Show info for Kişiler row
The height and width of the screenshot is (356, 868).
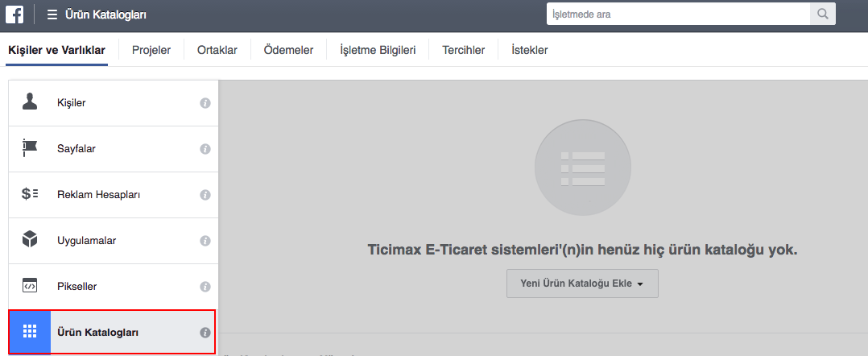[205, 103]
